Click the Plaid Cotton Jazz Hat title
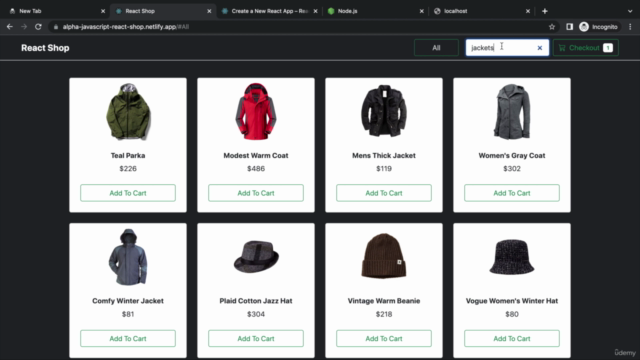Image resolution: width=640 pixels, height=360 pixels. pyautogui.click(x=256, y=301)
